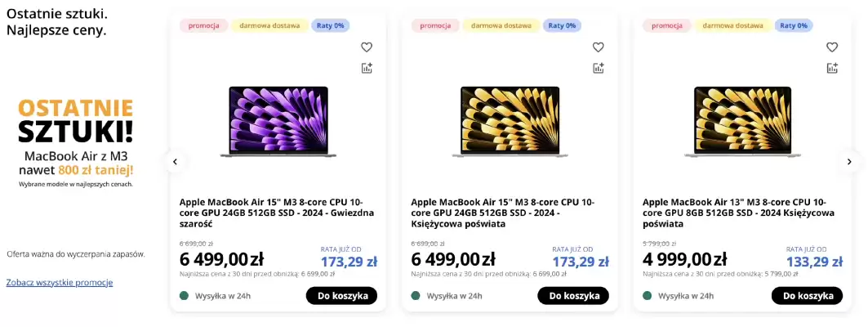Screen dimensions: 868x327
Task: Open 15" Księżycowa poświata MacBook product title
Action: click(503, 213)
